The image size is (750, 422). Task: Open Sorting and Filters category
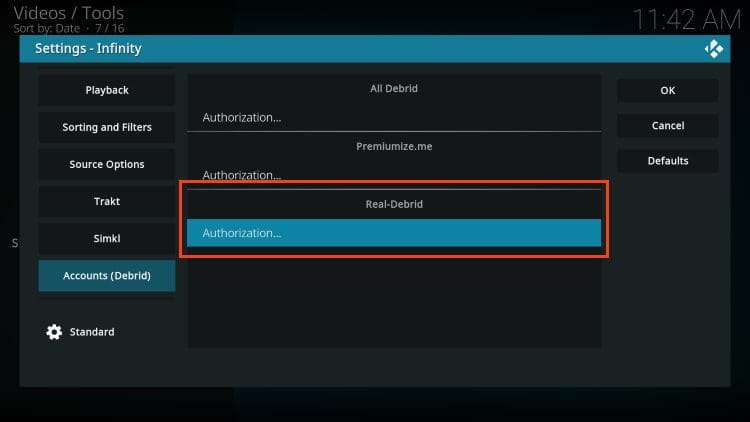pos(107,127)
